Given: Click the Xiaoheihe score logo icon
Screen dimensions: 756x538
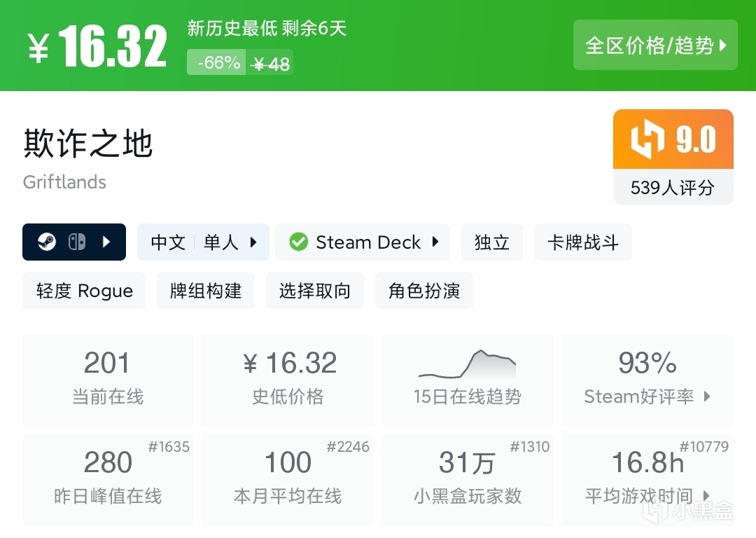Looking at the screenshot, I should [x=647, y=139].
